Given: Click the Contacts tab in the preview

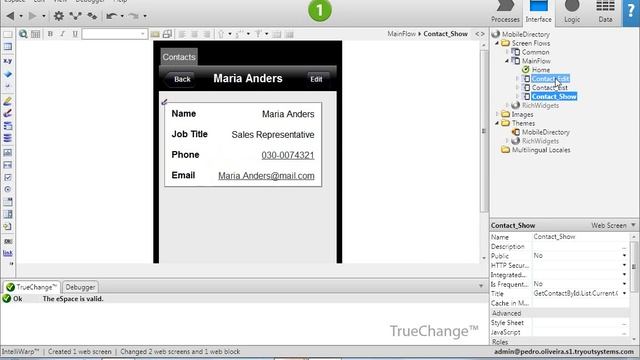Looking at the screenshot, I should (x=179, y=57).
